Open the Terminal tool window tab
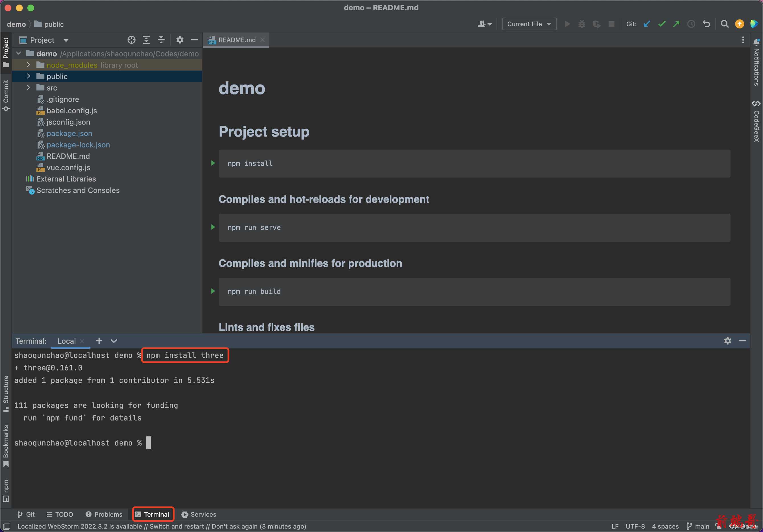 pyautogui.click(x=153, y=514)
